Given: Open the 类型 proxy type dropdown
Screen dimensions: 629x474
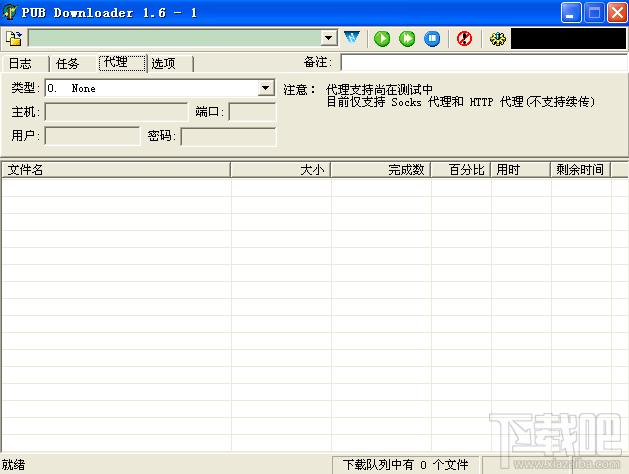Looking at the screenshot, I should pos(266,88).
